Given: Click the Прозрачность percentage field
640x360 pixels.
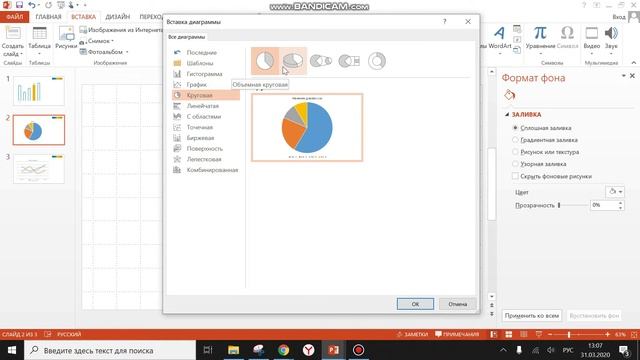Looking at the screenshot, I should click(604, 205).
